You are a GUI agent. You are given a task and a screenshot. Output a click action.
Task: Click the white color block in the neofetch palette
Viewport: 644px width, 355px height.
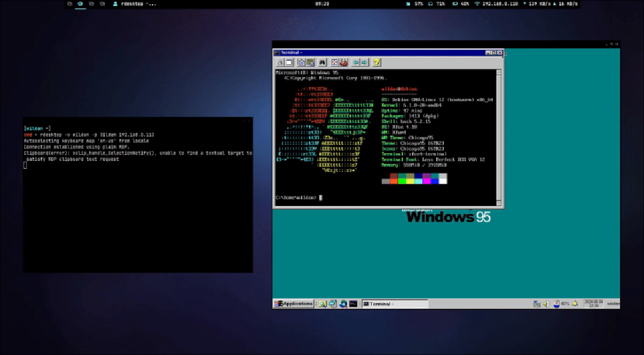(x=443, y=181)
